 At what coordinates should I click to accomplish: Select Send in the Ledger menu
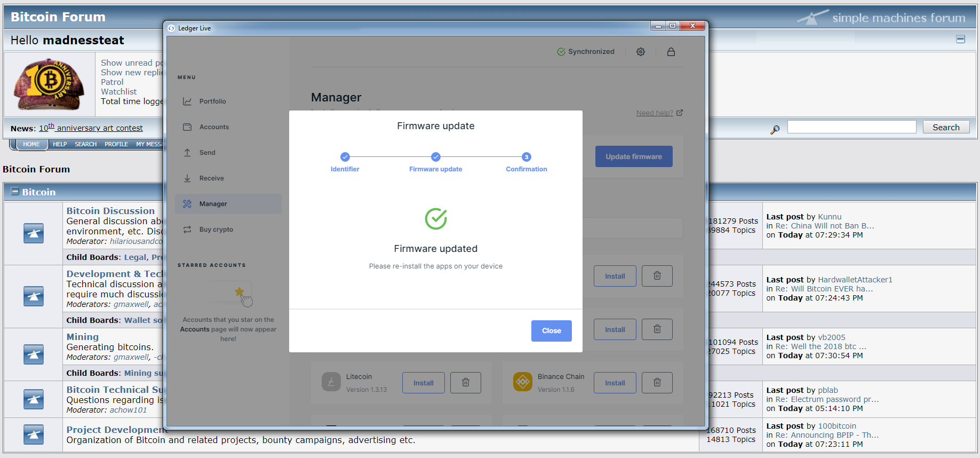[x=228, y=153]
